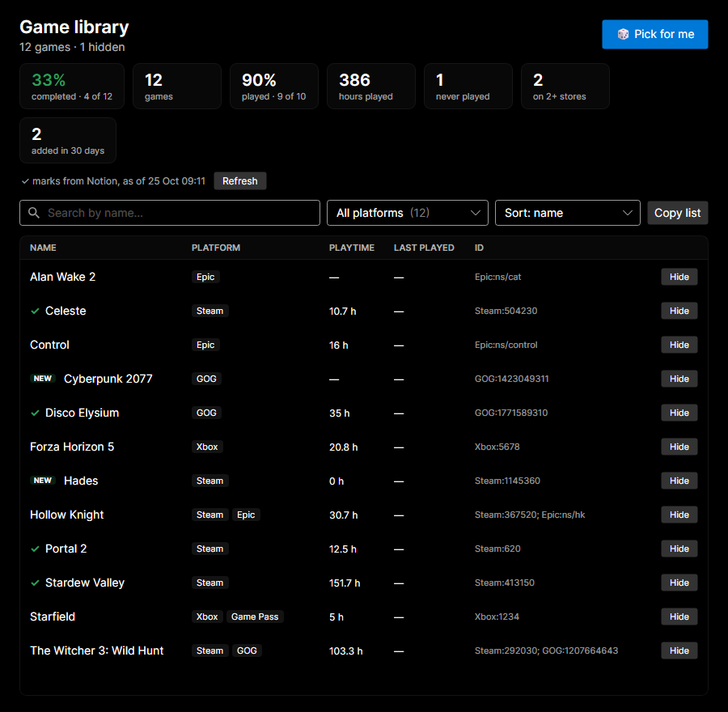This screenshot has height=712, width=728.
Task: Click the green checkmark beside Stardew Valley
Action: [x=35, y=583]
